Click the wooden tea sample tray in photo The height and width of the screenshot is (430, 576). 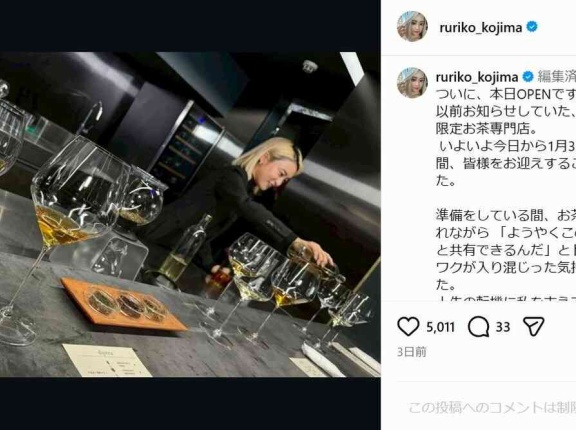pos(124,304)
